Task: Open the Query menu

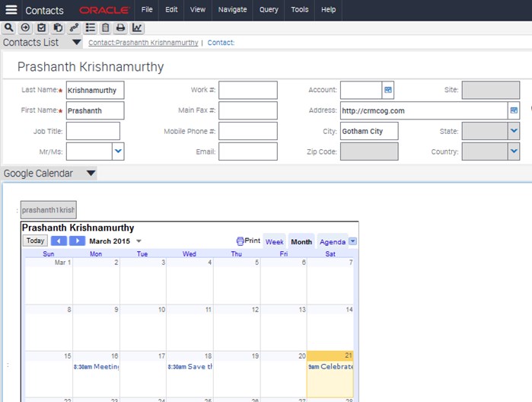Action: click(269, 10)
